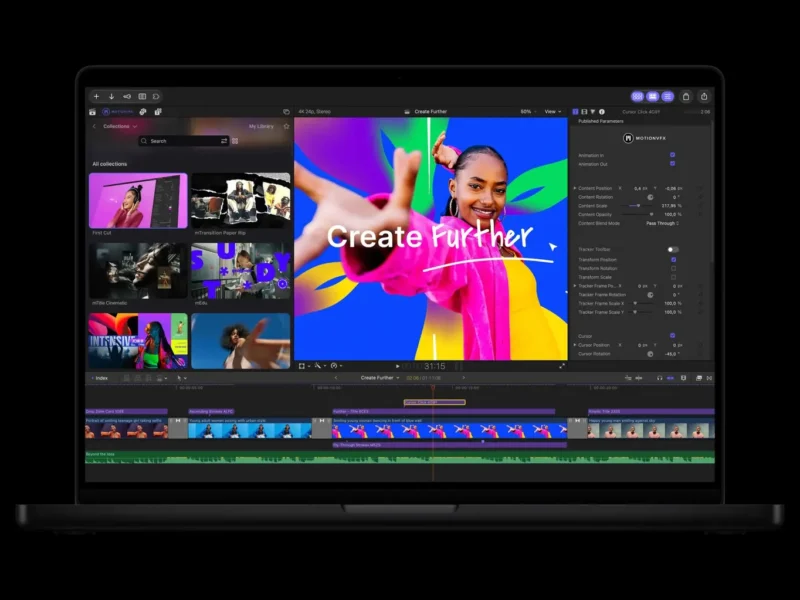
Task: Open the photos and audio sidebar
Action: click(143, 112)
